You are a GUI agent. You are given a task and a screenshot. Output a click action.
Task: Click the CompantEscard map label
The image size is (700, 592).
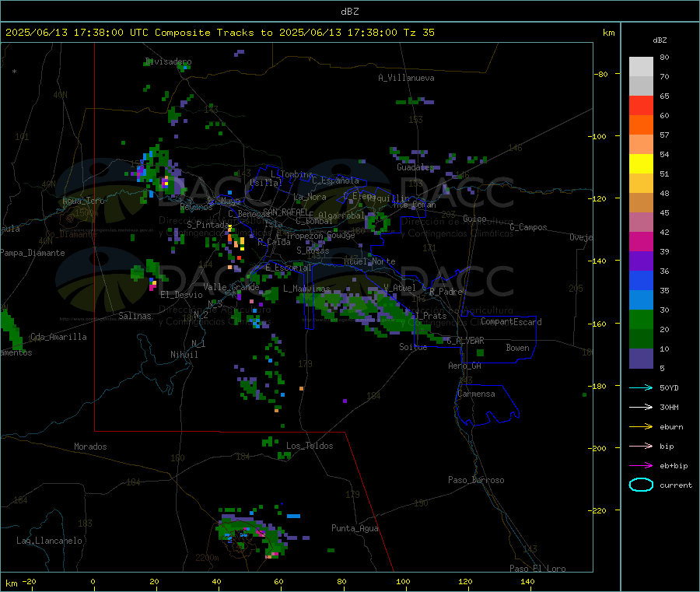point(511,322)
